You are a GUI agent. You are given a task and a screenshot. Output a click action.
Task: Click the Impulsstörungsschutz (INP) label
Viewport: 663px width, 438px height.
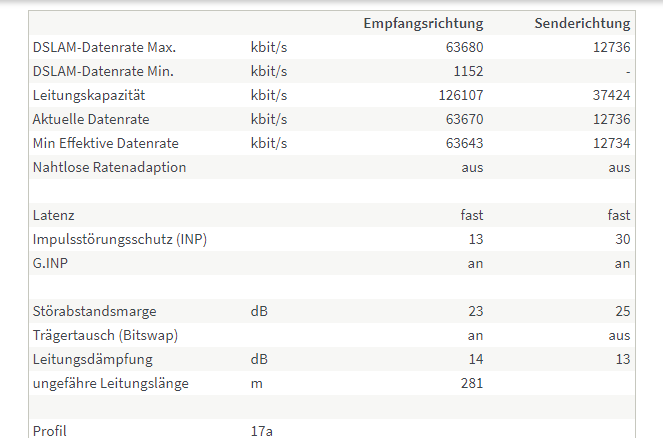pyautogui.click(x=120, y=240)
